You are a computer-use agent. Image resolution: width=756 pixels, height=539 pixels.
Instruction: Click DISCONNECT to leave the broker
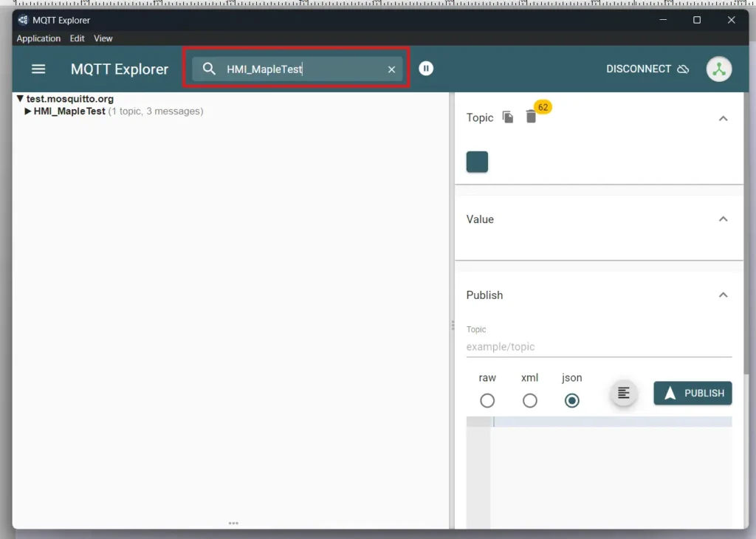(x=638, y=69)
